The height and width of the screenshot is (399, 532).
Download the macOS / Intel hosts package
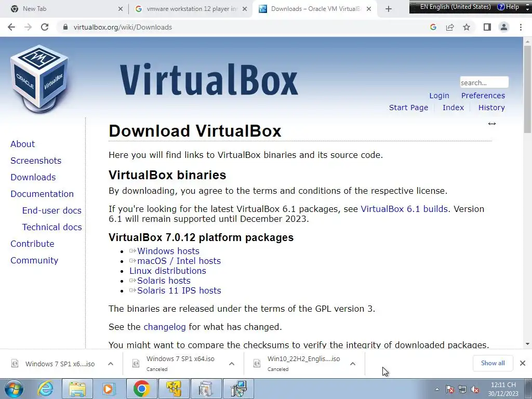[179, 261]
